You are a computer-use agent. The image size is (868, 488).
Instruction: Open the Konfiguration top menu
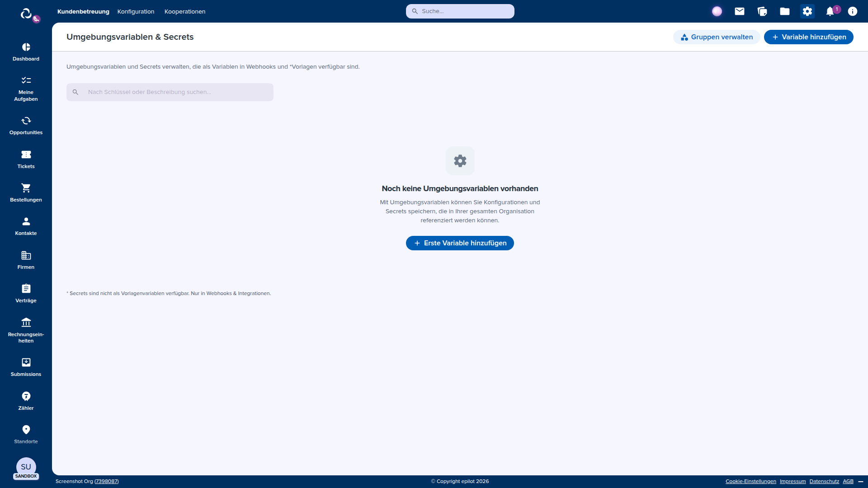(136, 11)
